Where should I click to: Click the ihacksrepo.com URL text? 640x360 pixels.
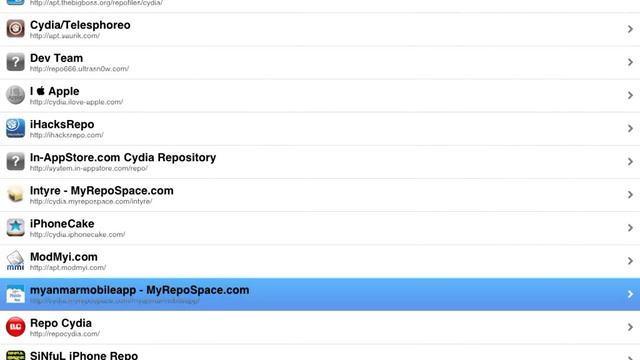tap(67, 135)
